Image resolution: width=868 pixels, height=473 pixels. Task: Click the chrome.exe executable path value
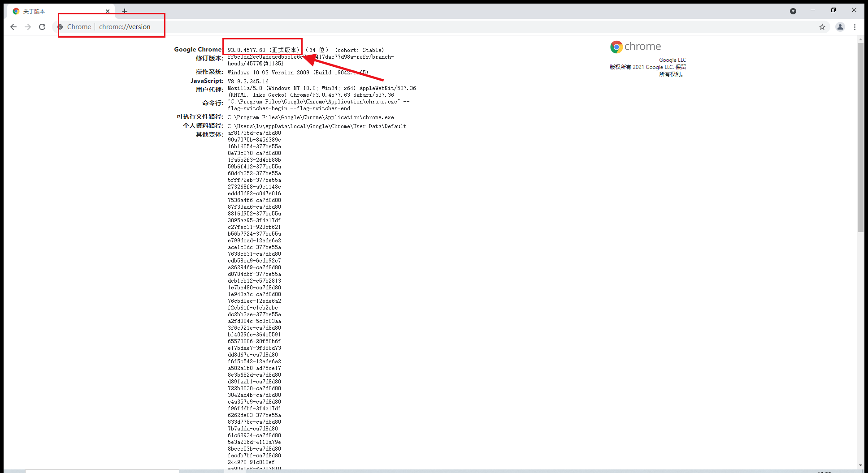[311, 117]
